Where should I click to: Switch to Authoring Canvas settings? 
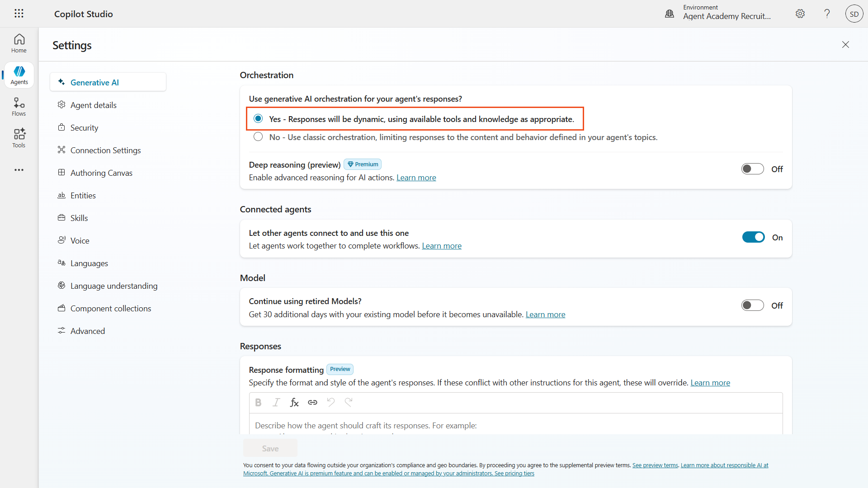click(101, 173)
